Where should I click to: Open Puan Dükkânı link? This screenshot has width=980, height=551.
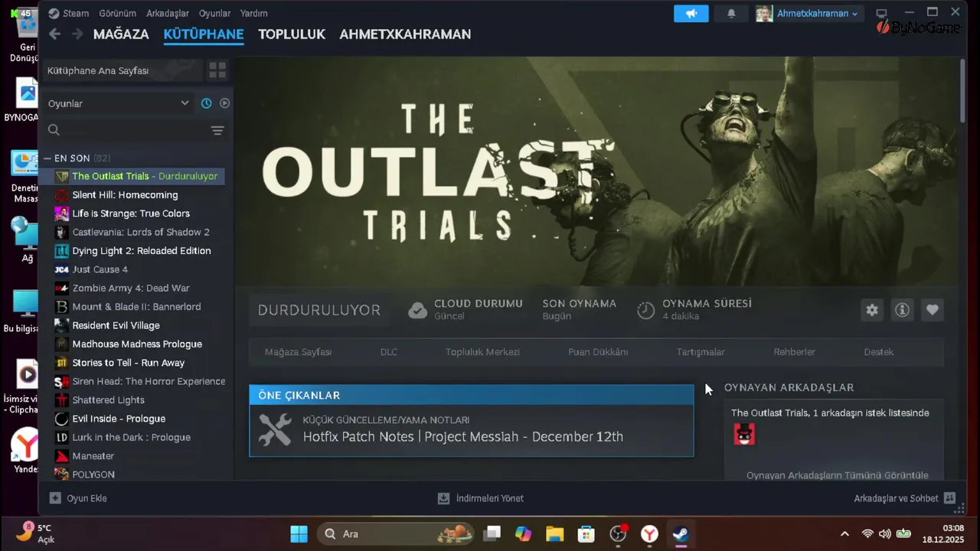(598, 352)
